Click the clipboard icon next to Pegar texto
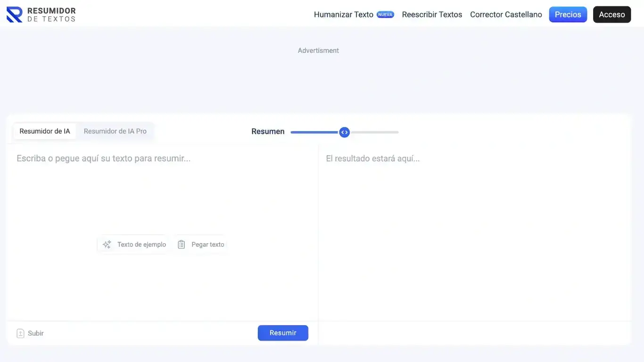 pos(182,244)
